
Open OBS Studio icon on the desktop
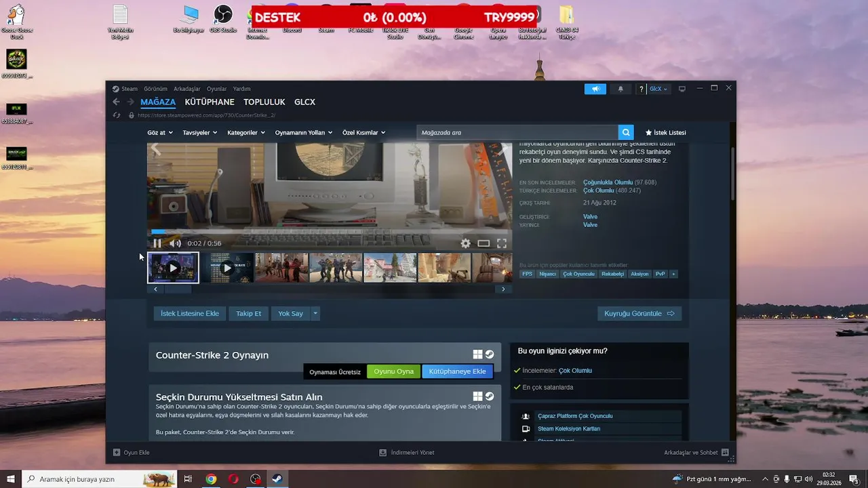coord(223,19)
